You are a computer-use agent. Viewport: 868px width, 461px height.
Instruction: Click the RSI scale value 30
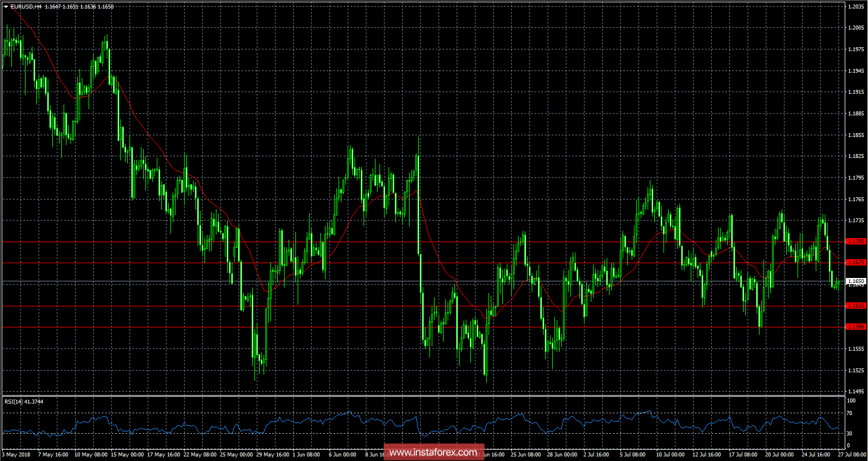pyautogui.click(x=850, y=433)
